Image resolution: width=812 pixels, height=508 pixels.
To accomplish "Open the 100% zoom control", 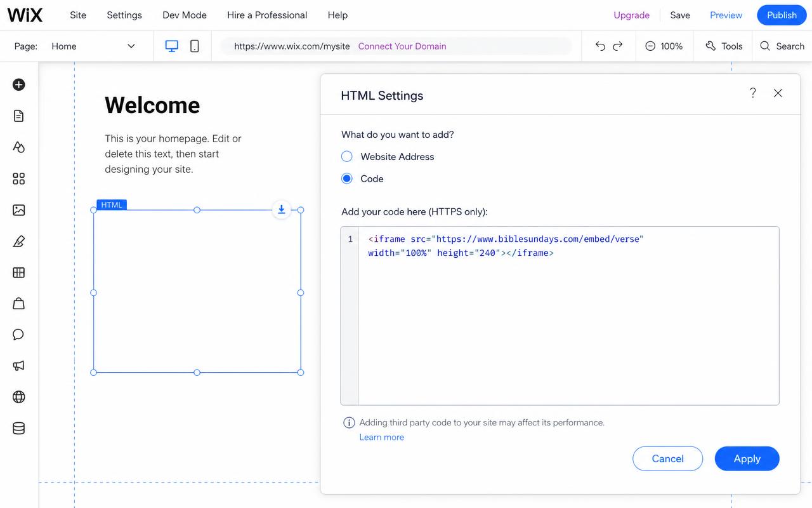I will [x=664, y=46].
